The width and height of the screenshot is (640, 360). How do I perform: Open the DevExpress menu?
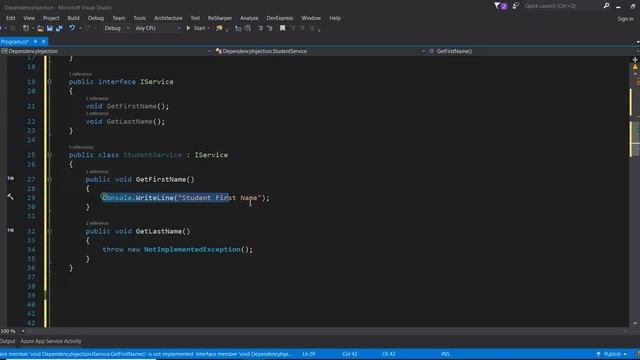[x=280, y=18]
